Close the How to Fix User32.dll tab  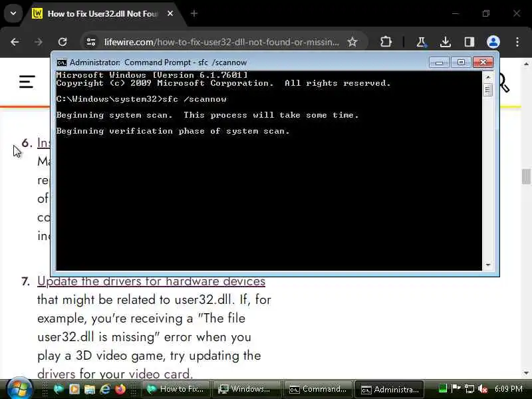(170, 13)
